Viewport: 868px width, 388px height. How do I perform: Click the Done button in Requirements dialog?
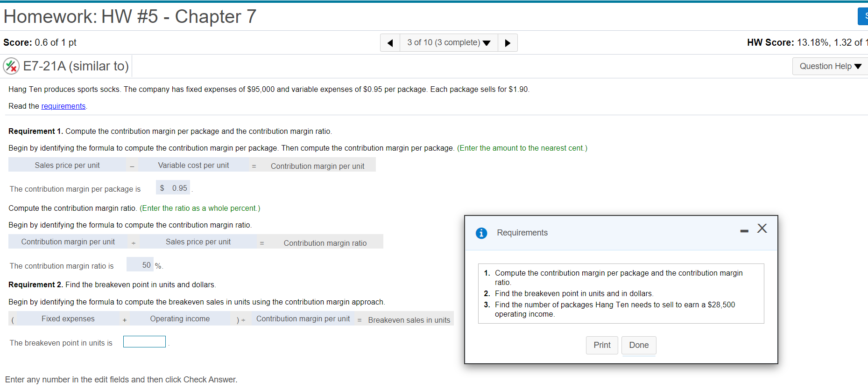tap(639, 345)
